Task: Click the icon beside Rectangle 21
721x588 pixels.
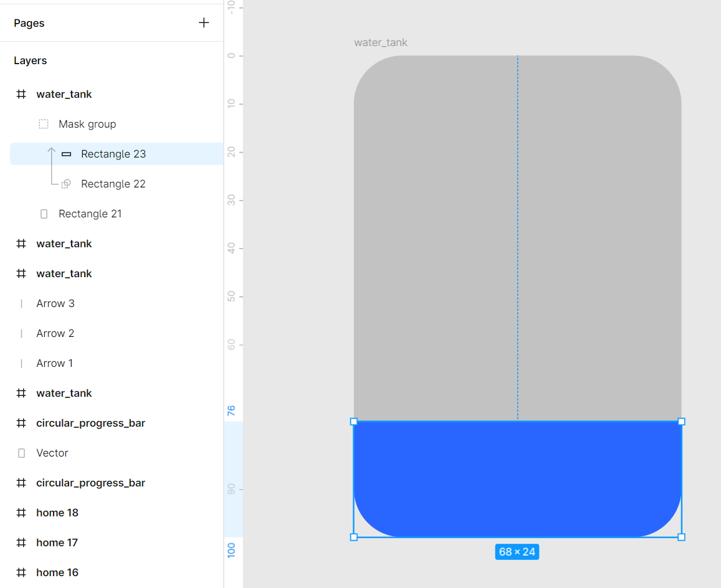Action: 44,214
